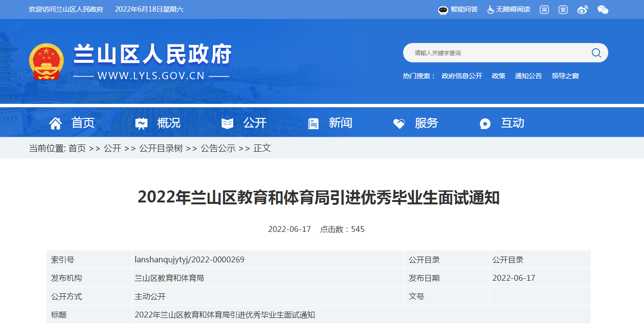Go to 公开 in breadcrumb
Image resolution: width=644 pixels, height=330 pixels.
point(112,148)
